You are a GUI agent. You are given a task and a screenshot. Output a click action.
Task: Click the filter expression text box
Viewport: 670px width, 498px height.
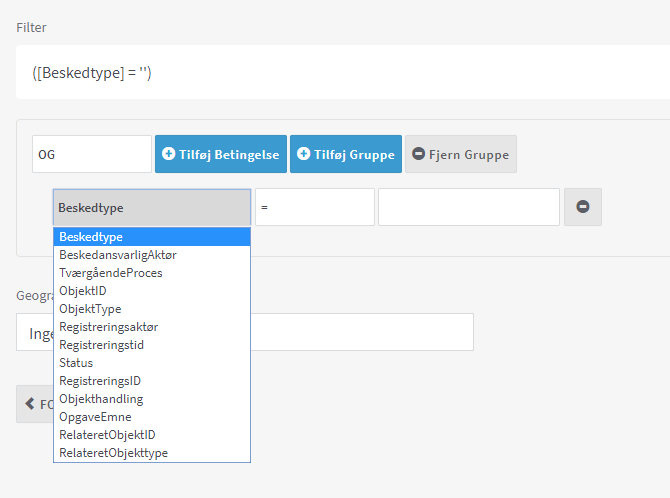(x=340, y=73)
